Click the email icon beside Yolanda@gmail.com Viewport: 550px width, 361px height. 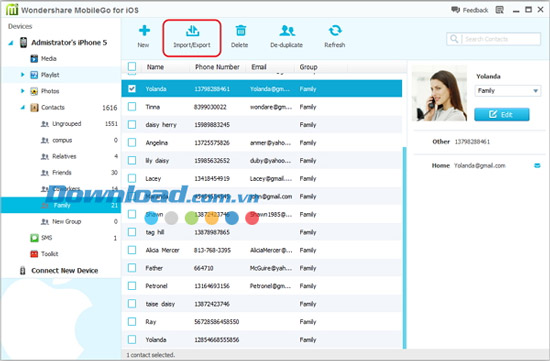point(537,166)
